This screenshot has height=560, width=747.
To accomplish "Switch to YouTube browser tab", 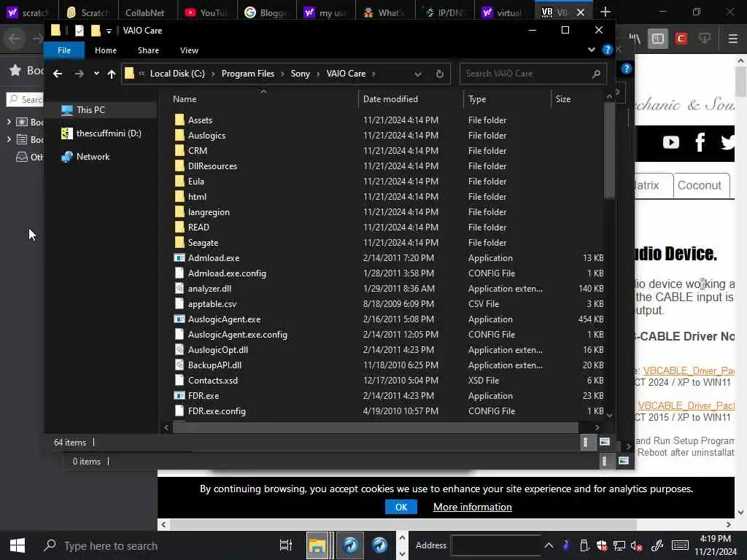I will pyautogui.click(x=206, y=12).
